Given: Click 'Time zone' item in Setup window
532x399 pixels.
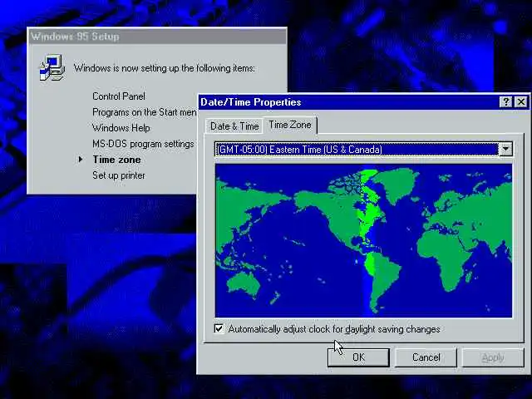Looking at the screenshot, I should coord(116,160).
